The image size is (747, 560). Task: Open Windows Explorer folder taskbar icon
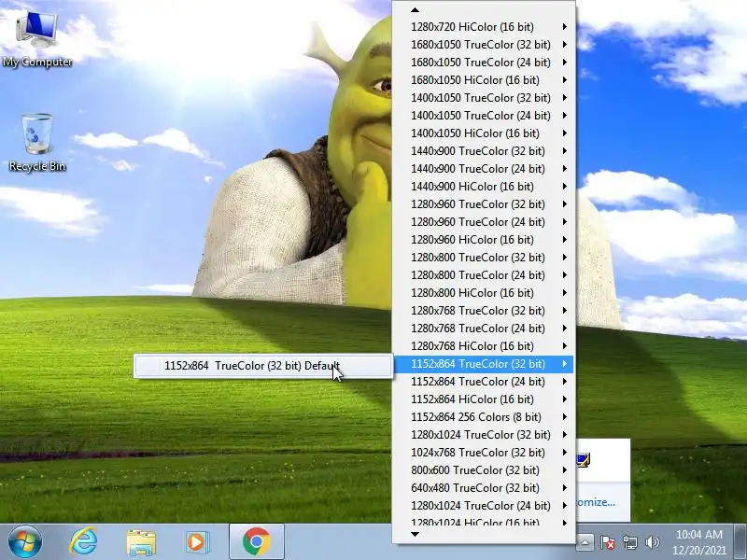(x=141, y=542)
